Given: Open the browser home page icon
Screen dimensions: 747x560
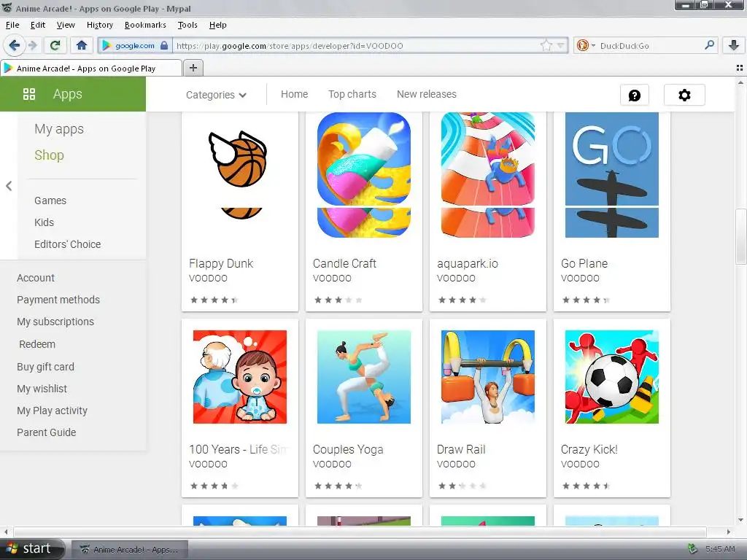Looking at the screenshot, I should (x=82, y=45).
